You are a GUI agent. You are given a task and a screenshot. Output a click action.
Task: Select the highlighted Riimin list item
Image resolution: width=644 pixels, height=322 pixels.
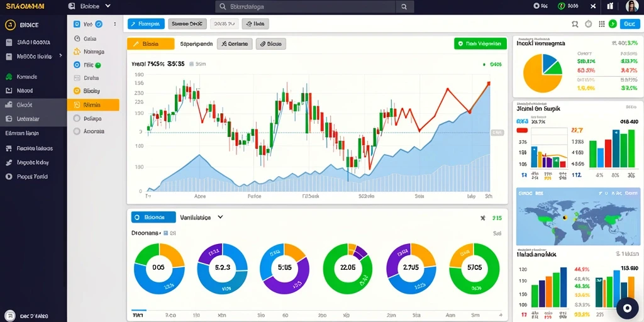(x=93, y=105)
